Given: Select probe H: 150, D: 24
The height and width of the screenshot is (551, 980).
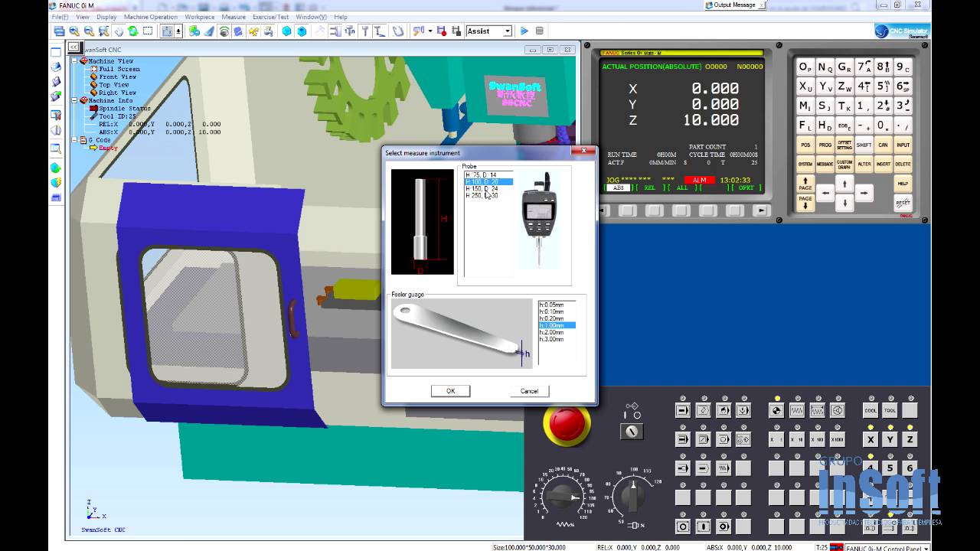Looking at the screenshot, I should tap(488, 189).
